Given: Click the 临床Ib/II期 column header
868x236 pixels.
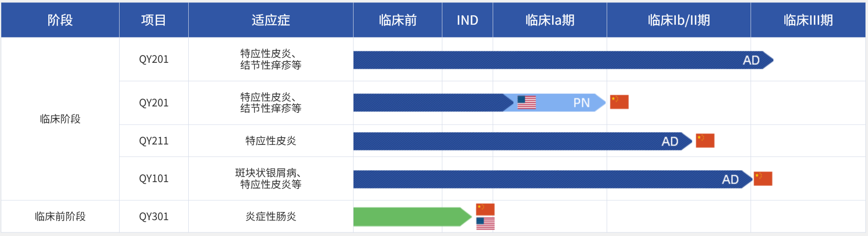Looking at the screenshot, I should [678, 20].
